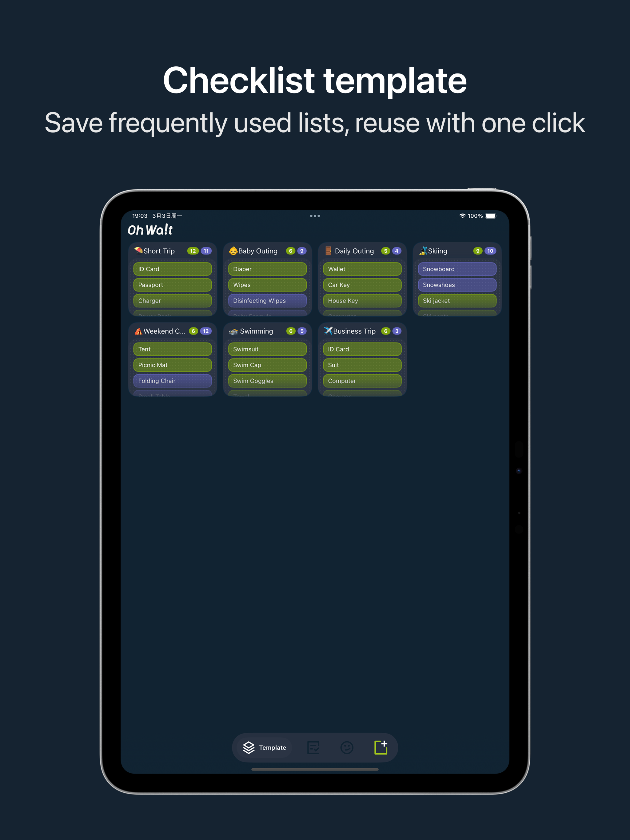Tap the Baby Outing baby emoji icon
This screenshot has height=840, width=630.
point(233,251)
